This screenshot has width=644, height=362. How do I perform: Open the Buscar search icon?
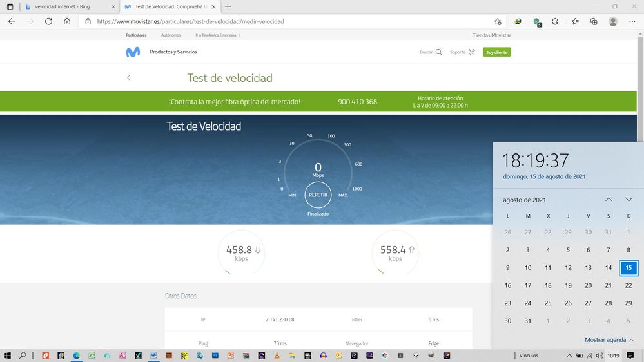(439, 52)
